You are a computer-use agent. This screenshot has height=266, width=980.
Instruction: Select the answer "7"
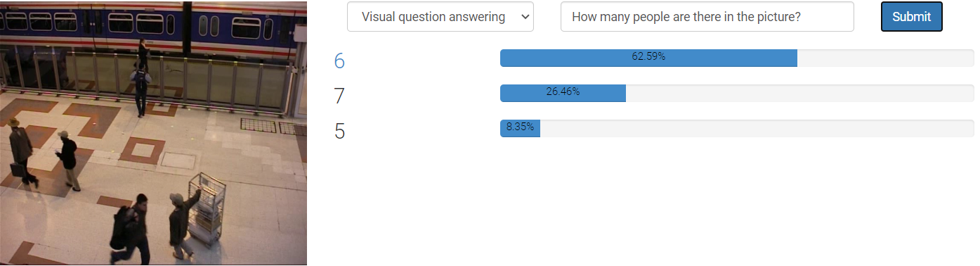[x=339, y=96]
